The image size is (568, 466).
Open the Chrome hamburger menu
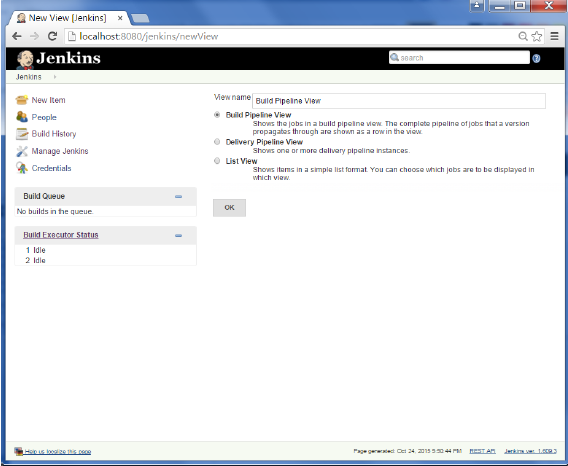coord(554,36)
